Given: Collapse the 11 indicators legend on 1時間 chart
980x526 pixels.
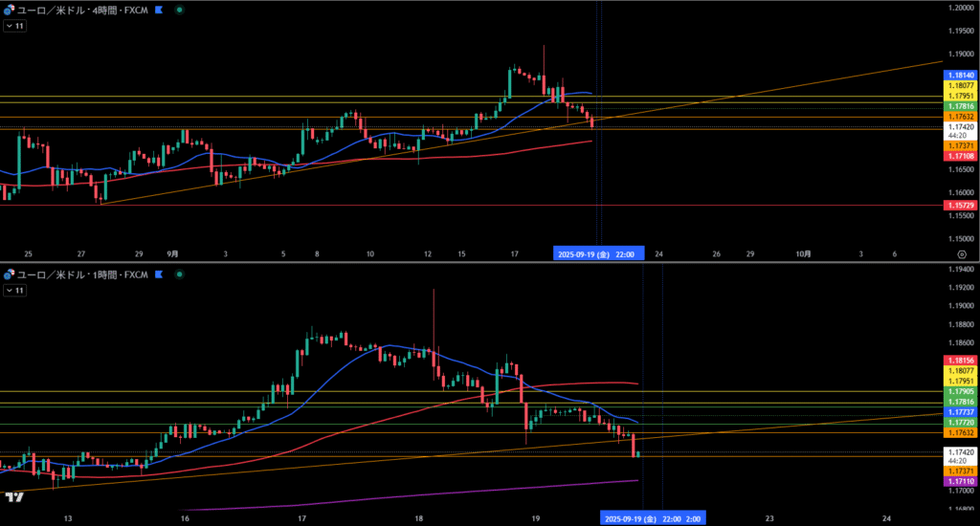Looking at the screenshot, I should (14, 290).
